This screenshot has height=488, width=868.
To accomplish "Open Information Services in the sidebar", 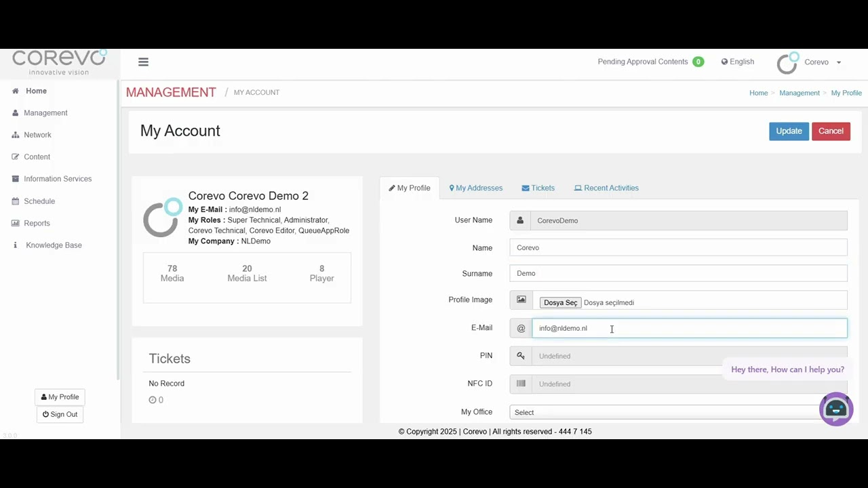I will pyautogui.click(x=58, y=179).
